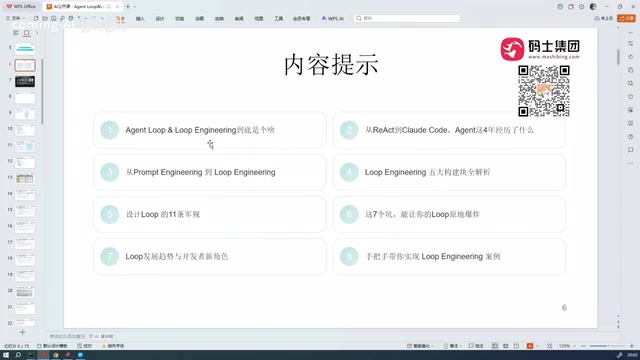The image size is (640, 360).
Task: Open the 工具 (Tools) ribbon tab
Action: coord(279,19)
